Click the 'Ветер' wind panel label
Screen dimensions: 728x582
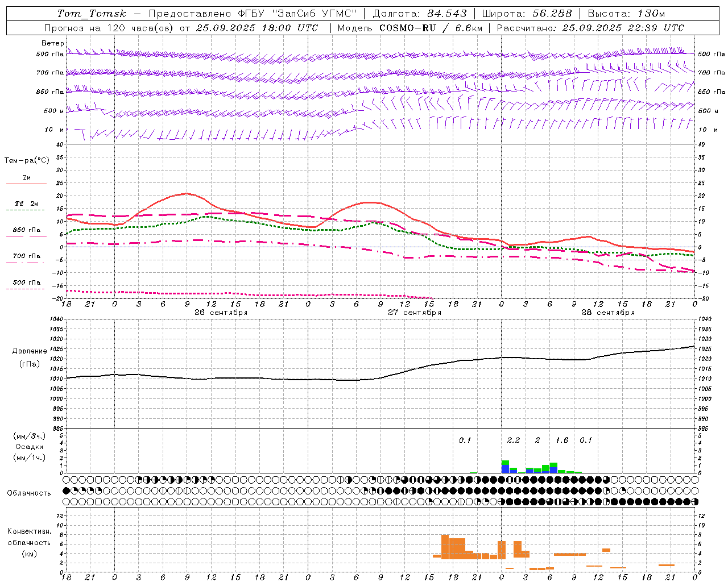53,43
